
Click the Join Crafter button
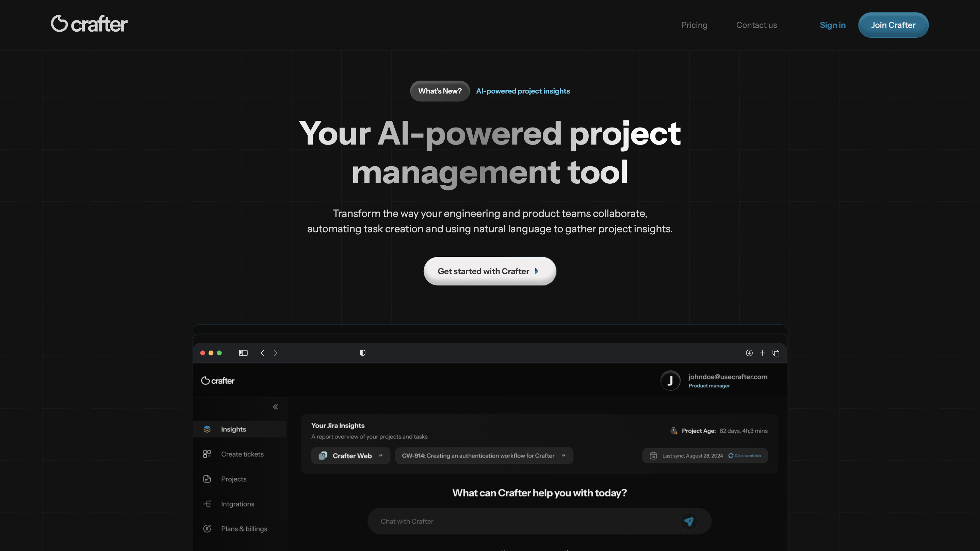[893, 25]
